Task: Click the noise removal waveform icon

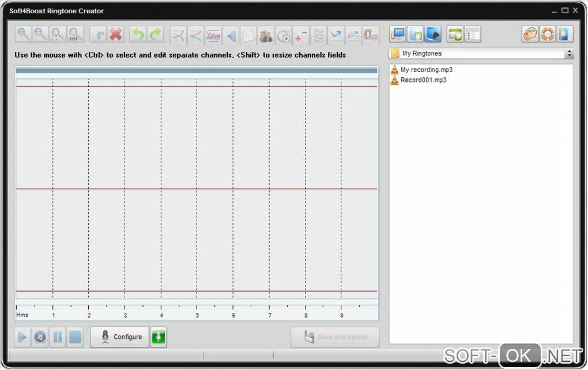Action: coord(353,35)
